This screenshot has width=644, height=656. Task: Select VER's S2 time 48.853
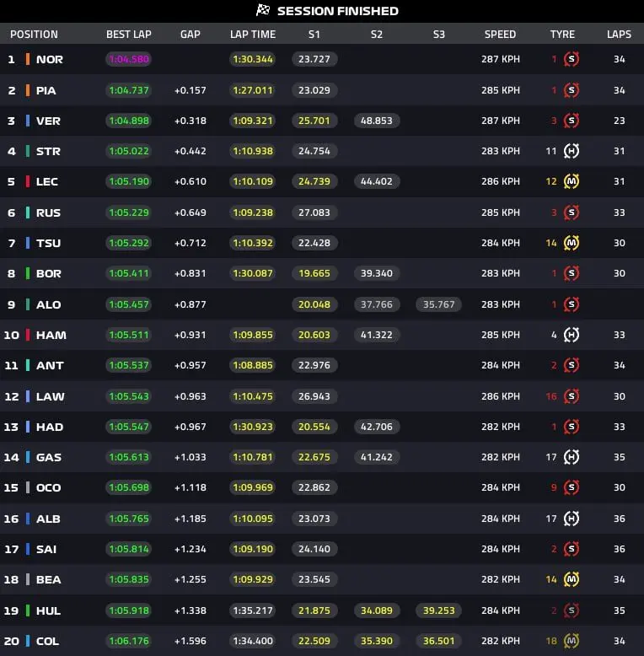pos(376,121)
